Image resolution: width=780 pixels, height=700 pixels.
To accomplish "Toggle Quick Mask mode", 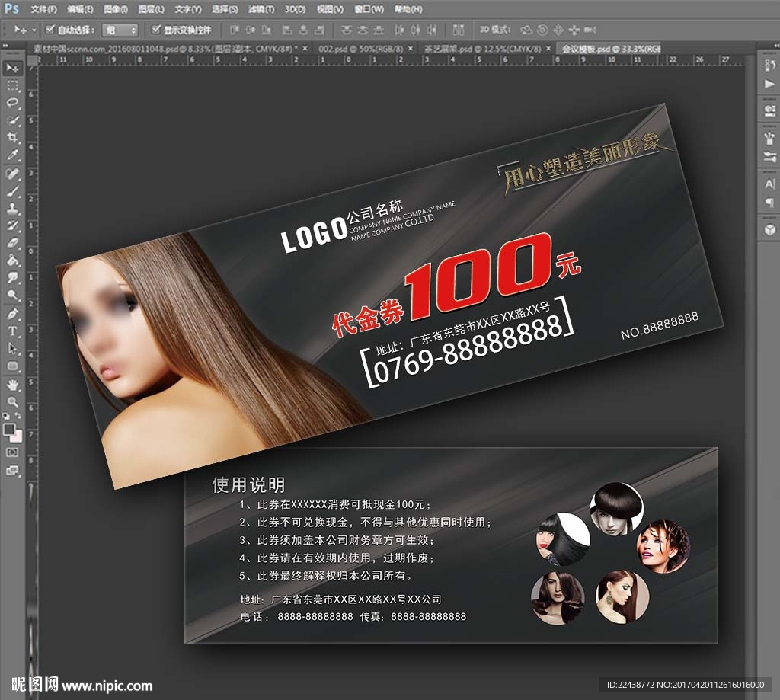I will click(x=12, y=452).
